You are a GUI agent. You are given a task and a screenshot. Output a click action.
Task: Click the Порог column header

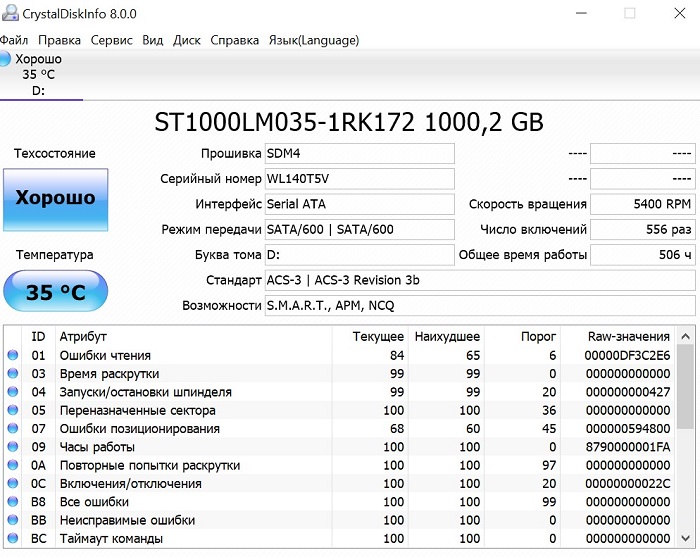538,336
